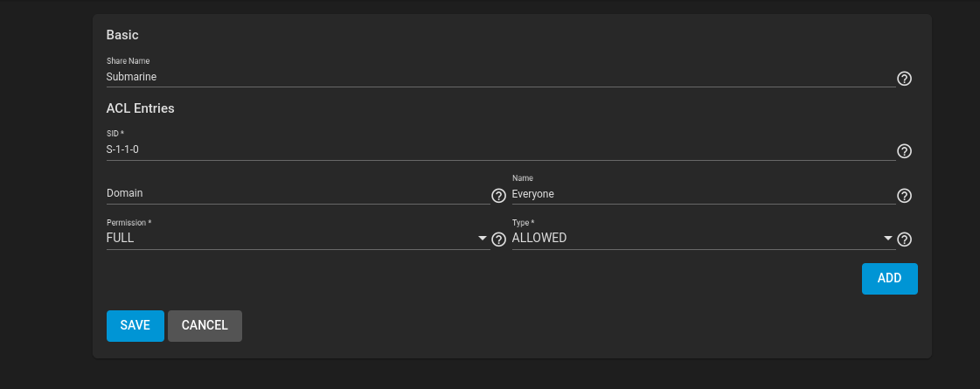980x389 pixels.
Task: Click the Basic section heading
Action: click(122, 35)
